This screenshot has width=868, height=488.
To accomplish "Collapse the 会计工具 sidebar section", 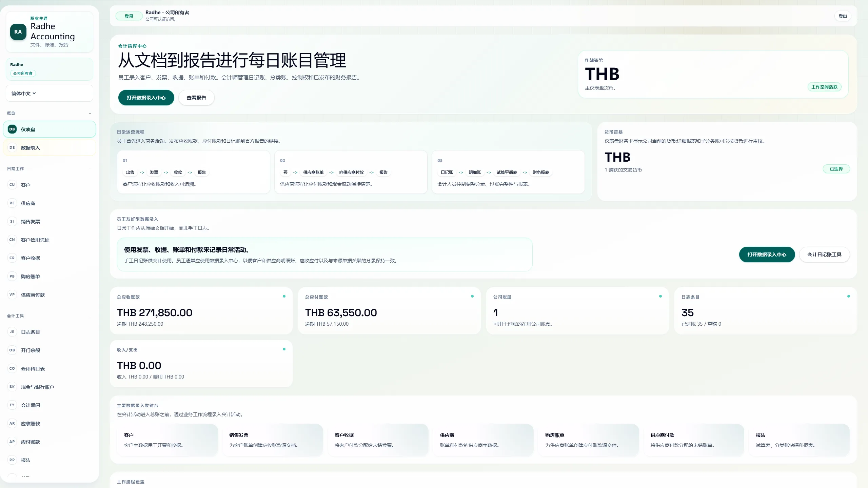I will coord(90,316).
